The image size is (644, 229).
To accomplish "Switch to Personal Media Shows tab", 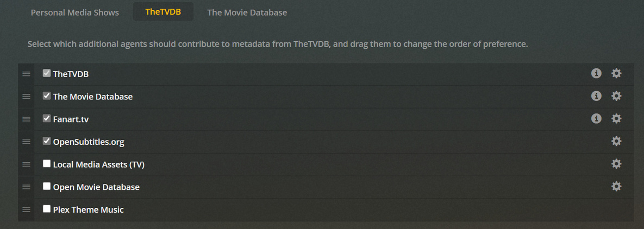I will pyautogui.click(x=75, y=12).
